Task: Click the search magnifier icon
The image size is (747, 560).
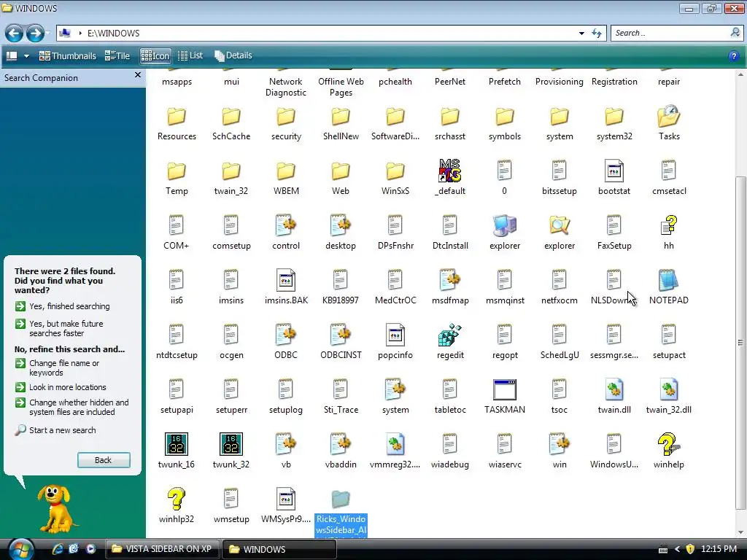Action: click(x=735, y=32)
